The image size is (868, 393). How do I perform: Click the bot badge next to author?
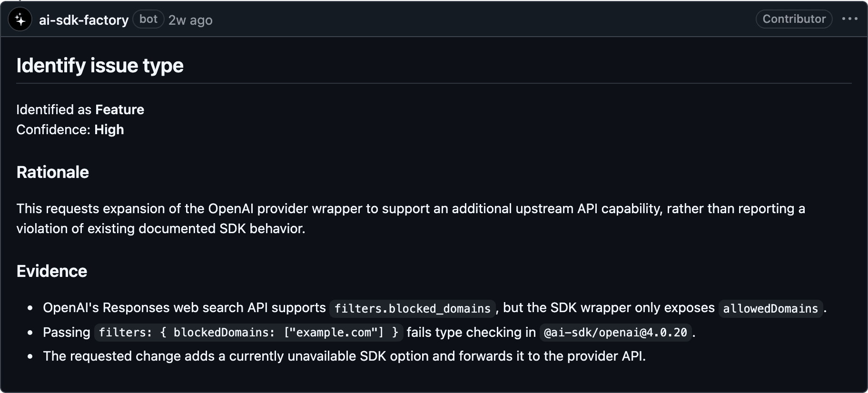coord(148,19)
